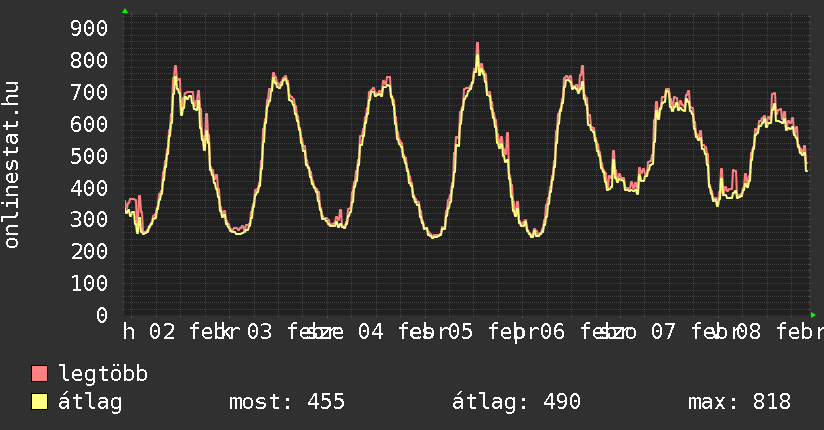Click the '07' date label on x-axis
824x430 pixels.
663,331
